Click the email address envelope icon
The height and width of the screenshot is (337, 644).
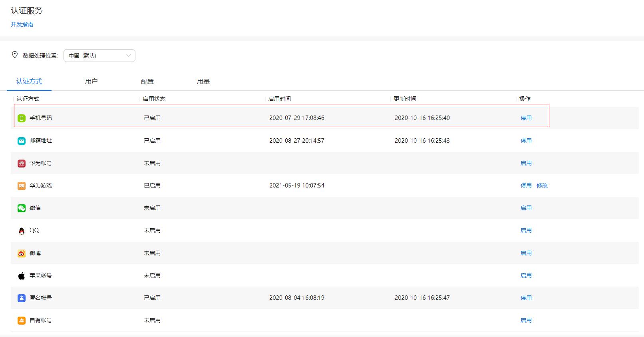[22, 141]
